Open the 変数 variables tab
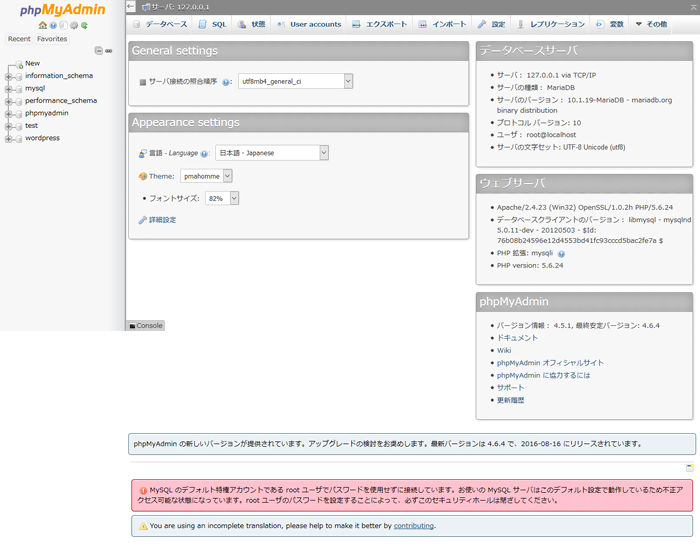Image resolution: width=700 pixels, height=548 pixels. coord(610,24)
